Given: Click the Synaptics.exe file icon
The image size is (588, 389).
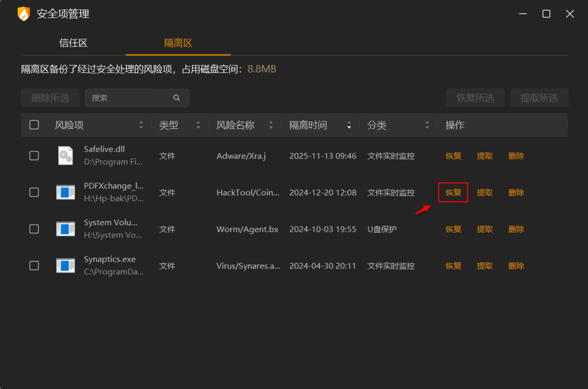Looking at the screenshot, I should pos(66,265).
